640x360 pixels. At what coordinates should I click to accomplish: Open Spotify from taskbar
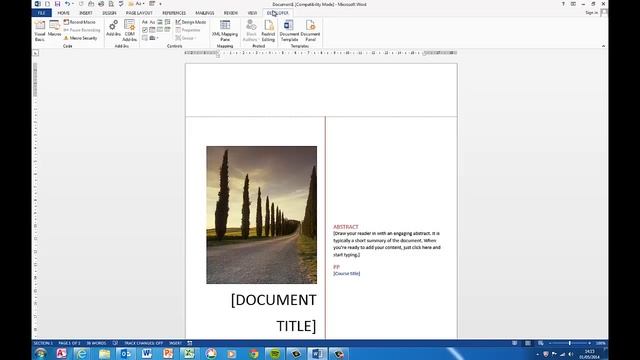(275, 353)
